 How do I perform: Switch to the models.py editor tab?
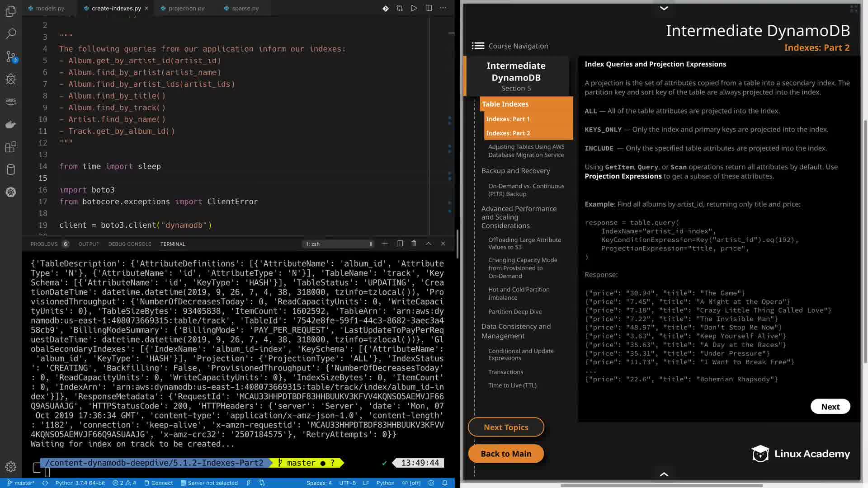pyautogui.click(x=50, y=8)
